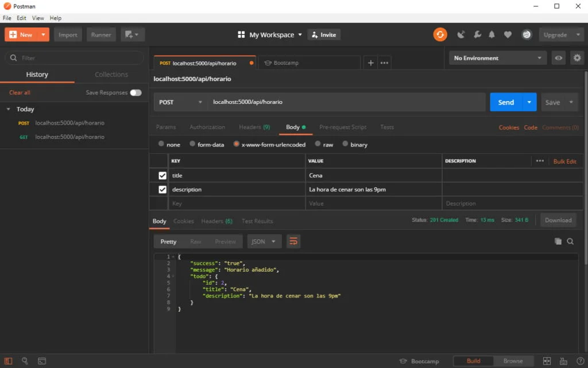Click the request URL input field
This screenshot has width=588, height=368.
tap(346, 102)
